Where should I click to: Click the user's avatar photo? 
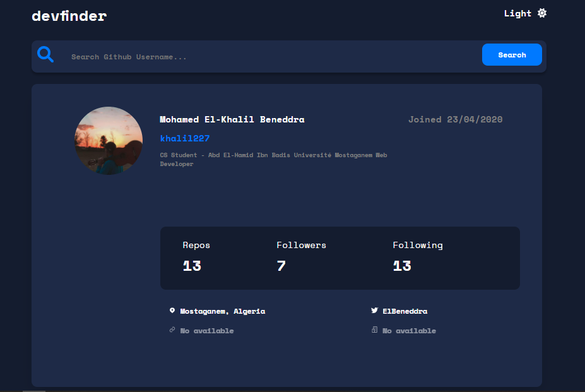coord(108,140)
